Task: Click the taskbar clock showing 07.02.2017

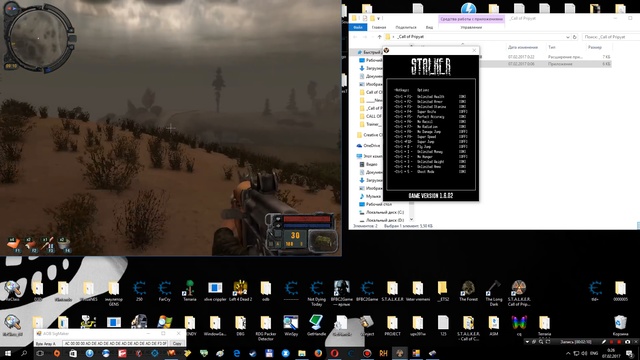Action: click(611, 353)
